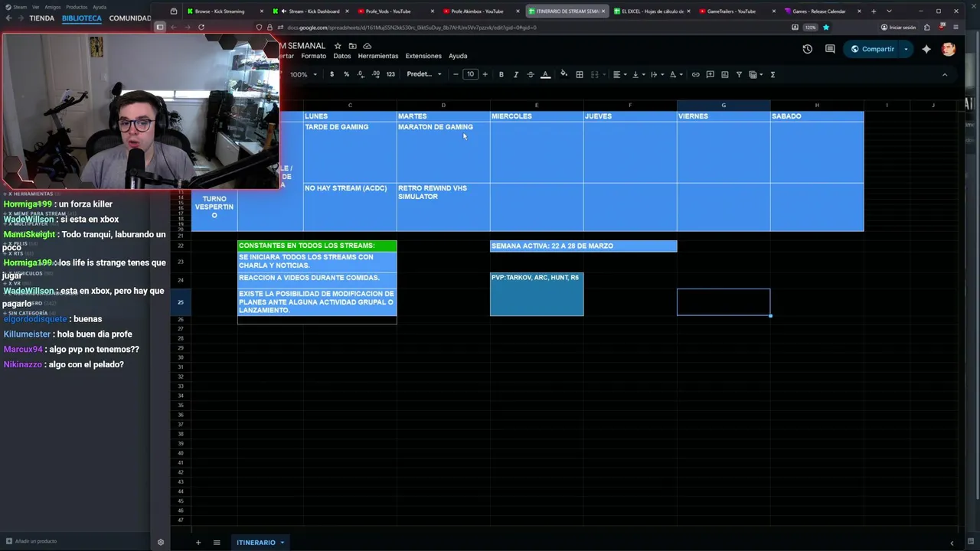The width and height of the screenshot is (980, 551).
Task: Open the Herramientas menu
Action: tap(378, 56)
